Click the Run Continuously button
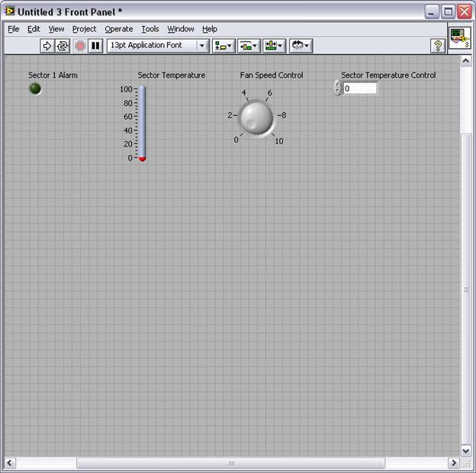The height and width of the screenshot is (473, 476). (x=63, y=46)
